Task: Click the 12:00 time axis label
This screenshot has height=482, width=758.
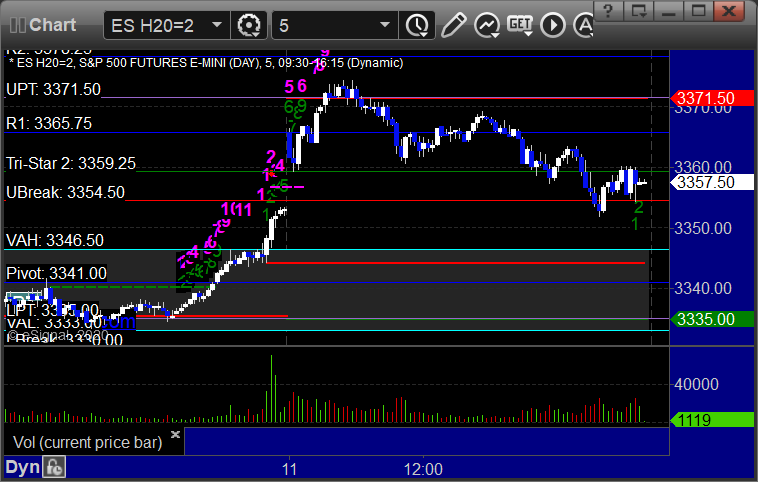Action: (423, 469)
